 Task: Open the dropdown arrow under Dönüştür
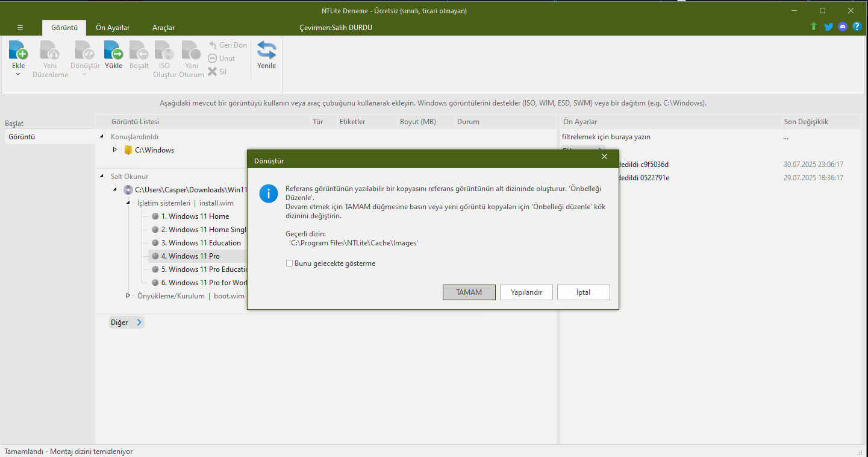pos(84,74)
